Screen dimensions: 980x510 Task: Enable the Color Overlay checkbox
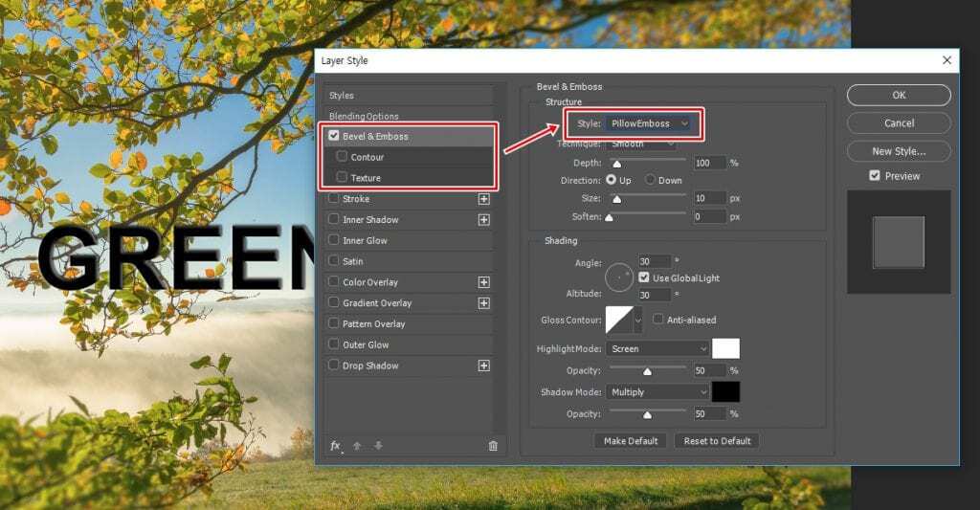[x=334, y=282]
